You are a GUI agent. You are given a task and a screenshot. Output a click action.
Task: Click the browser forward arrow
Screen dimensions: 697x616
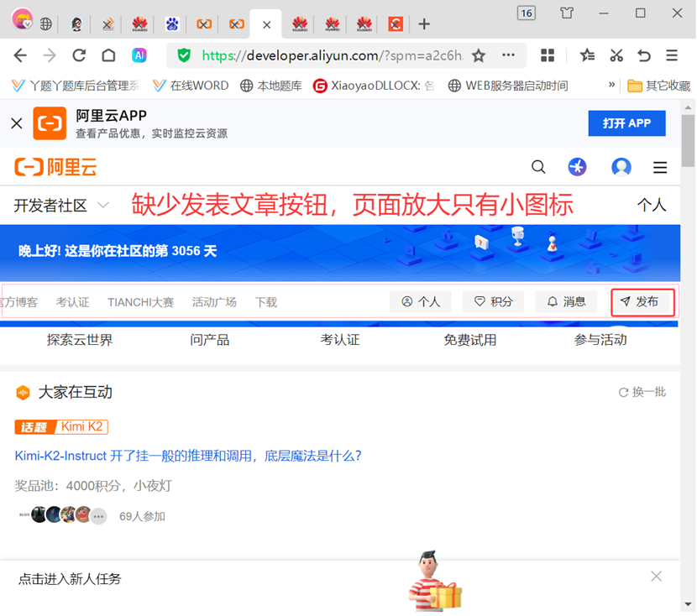(50, 55)
